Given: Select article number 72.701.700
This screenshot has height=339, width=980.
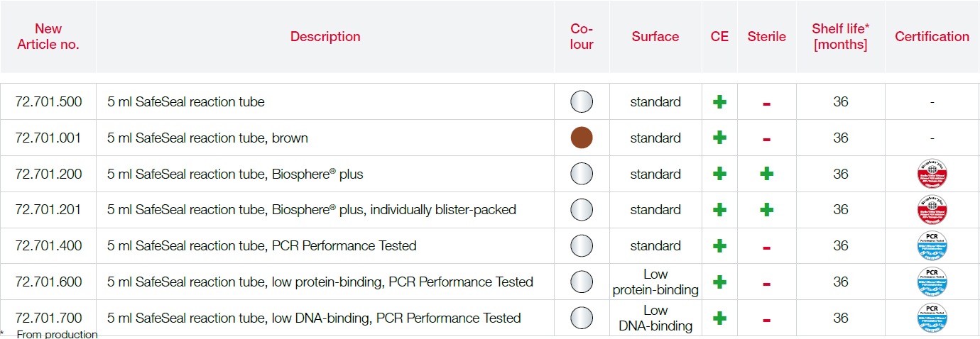Looking at the screenshot, I should click(48, 318).
